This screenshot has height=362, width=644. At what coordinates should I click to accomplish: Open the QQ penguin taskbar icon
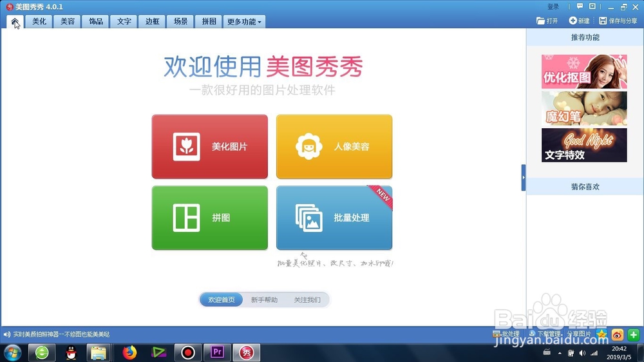[x=71, y=352]
